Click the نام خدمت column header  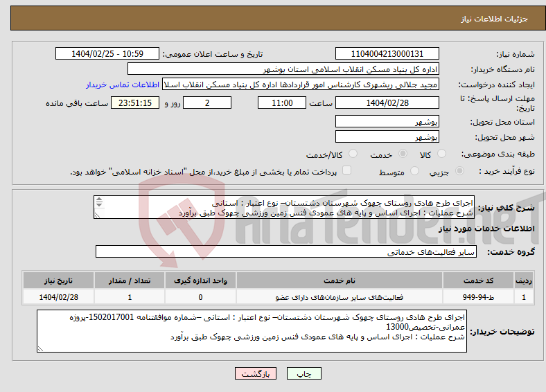pyautogui.click(x=339, y=280)
